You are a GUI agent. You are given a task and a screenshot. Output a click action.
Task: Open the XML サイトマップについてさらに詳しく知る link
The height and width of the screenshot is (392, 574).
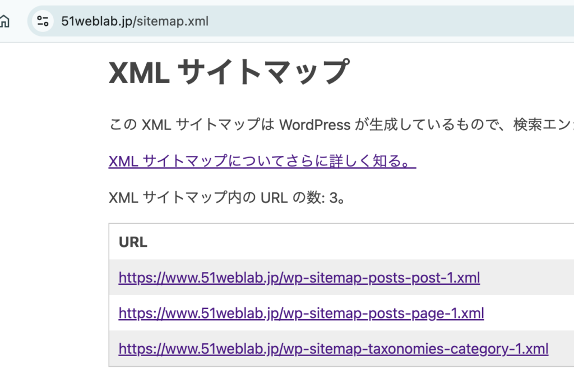point(262,162)
